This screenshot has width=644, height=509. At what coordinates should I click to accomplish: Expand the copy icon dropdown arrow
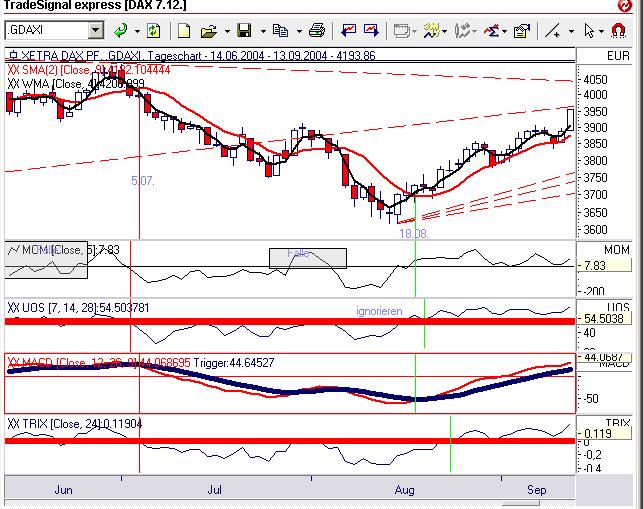pyautogui.click(x=299, y=31)
